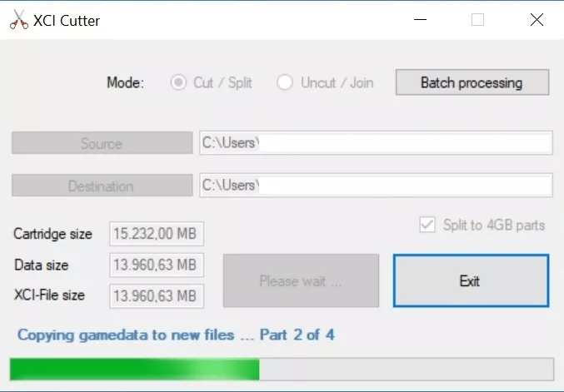Click the XCI Cutter scissors icon
The height and width of the screenshot is (392, 564).
pyautogui.click(x=18, y=21)
